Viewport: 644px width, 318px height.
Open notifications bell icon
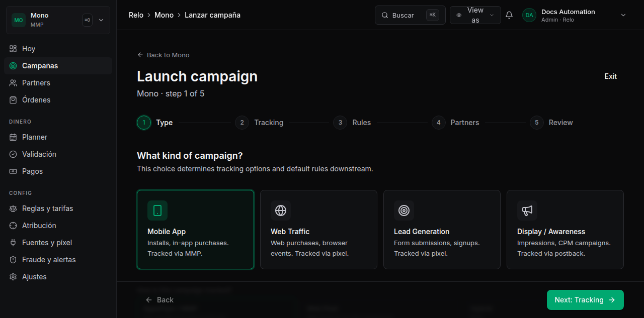[509, 15]
